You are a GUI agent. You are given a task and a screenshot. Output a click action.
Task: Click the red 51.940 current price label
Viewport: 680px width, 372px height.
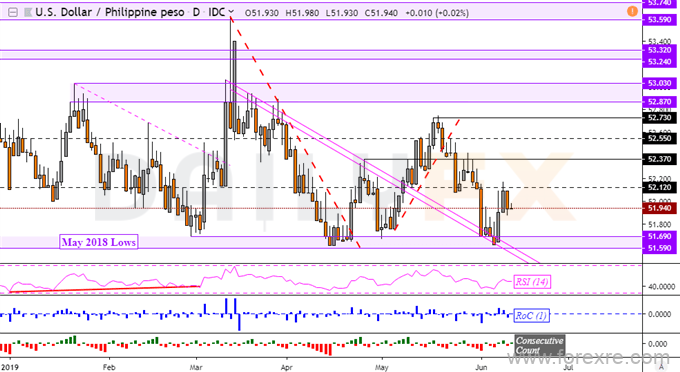tap(659, 208)
